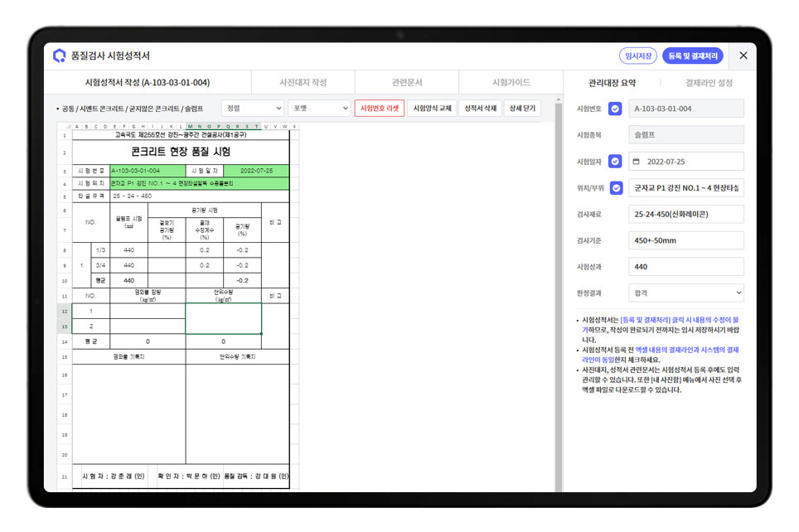This screenshot has width=799, height=532.
Task: Close the 시험성적서 dialog with X
Action: click(x=743, y=56)
